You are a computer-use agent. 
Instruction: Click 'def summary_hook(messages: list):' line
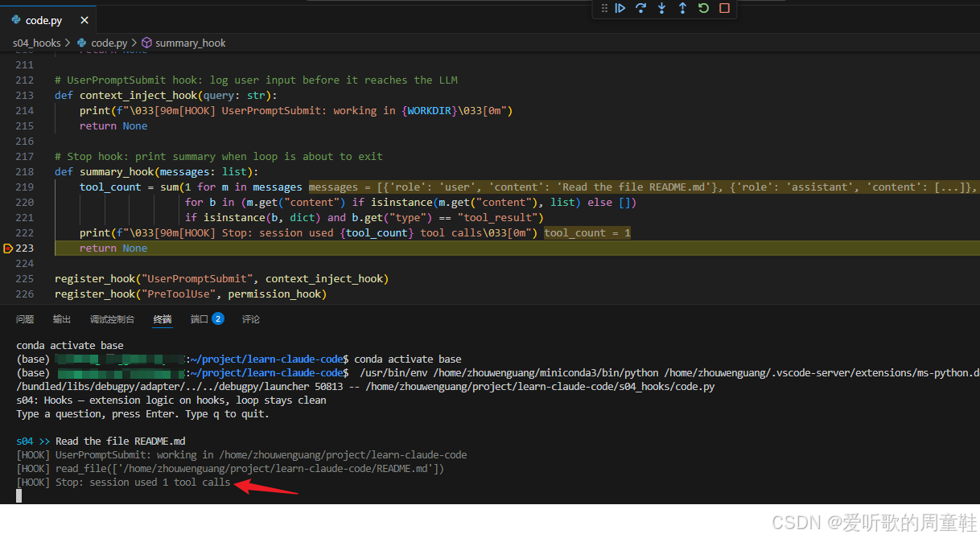pyautogui.click(x=156, y=171)
